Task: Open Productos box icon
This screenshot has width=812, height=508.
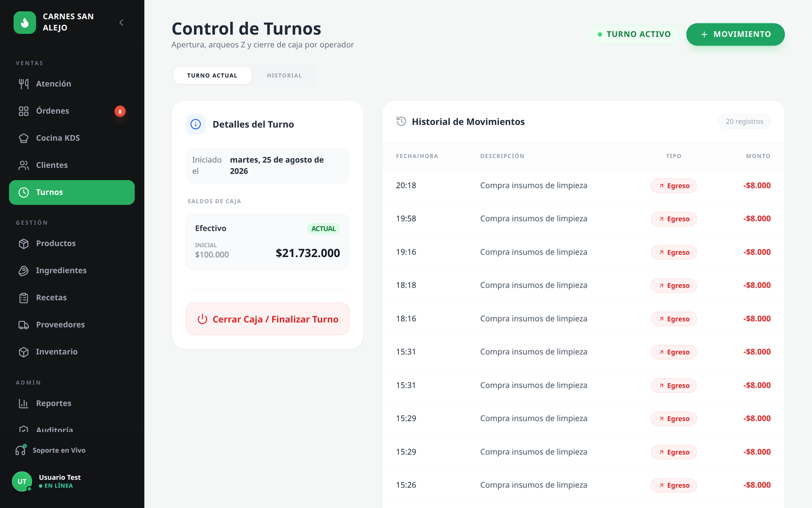Action: point(23,243)
